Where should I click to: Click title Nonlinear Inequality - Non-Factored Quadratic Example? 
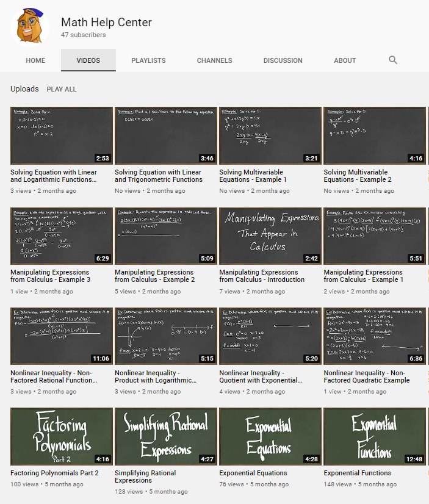(x=367, y=376)
